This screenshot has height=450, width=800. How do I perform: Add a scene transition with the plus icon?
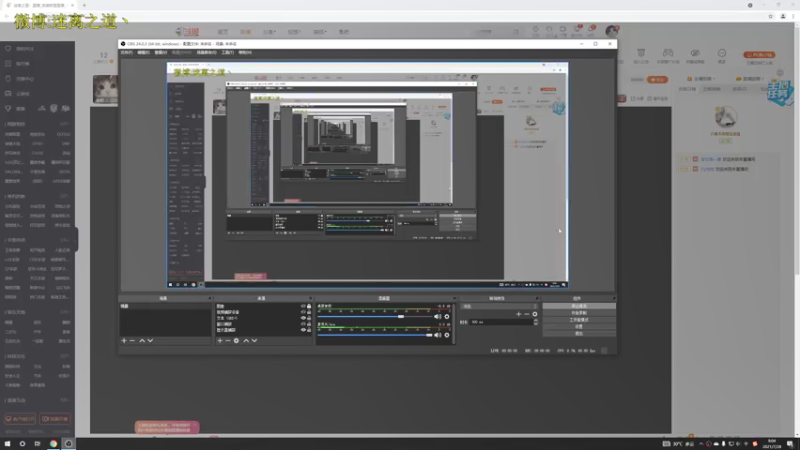pos(518,314)
